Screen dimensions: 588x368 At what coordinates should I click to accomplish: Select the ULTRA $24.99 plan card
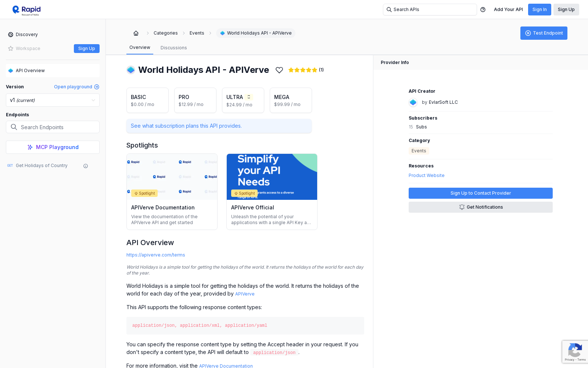pos(243,100)
